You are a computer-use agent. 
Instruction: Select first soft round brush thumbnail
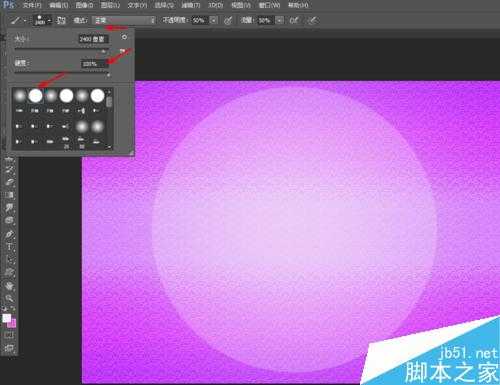point(20,96)
